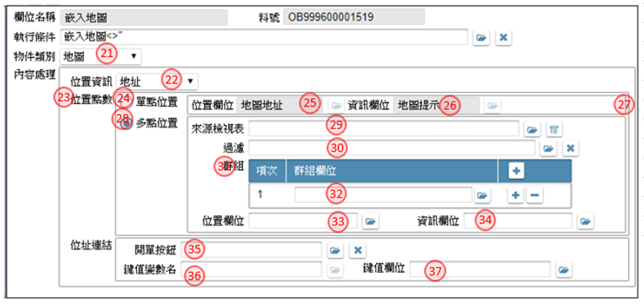Remove group row 1 with minus button

point(534,196)
